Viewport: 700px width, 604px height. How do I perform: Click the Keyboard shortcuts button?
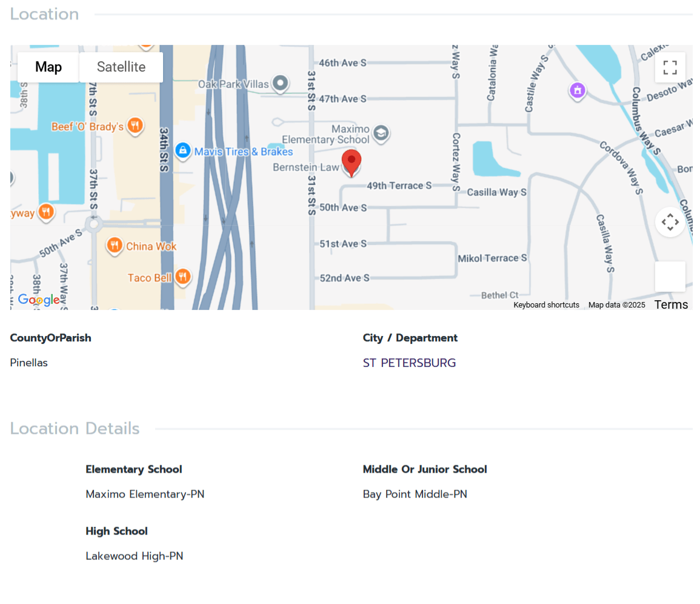[546, 305]
